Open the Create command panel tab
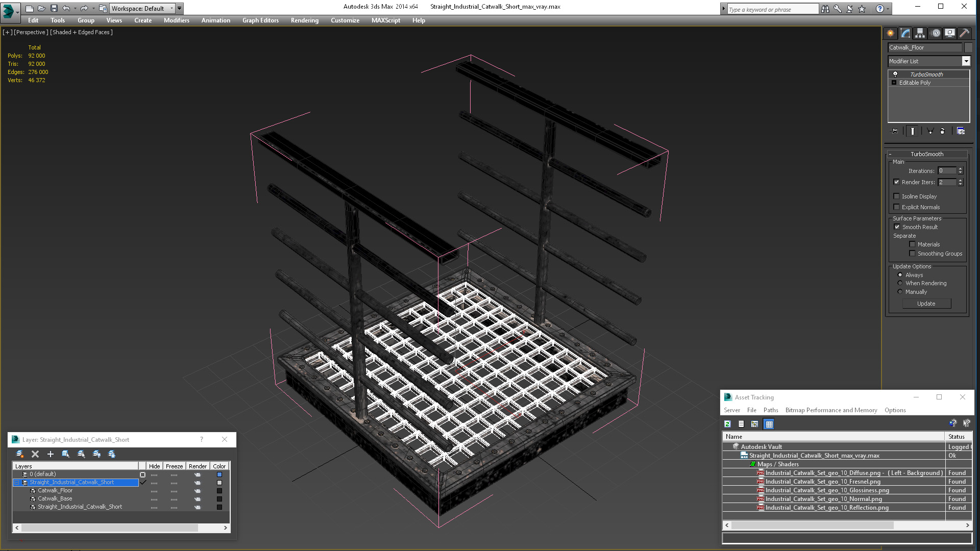980x551 pixels. click(890, 33)
